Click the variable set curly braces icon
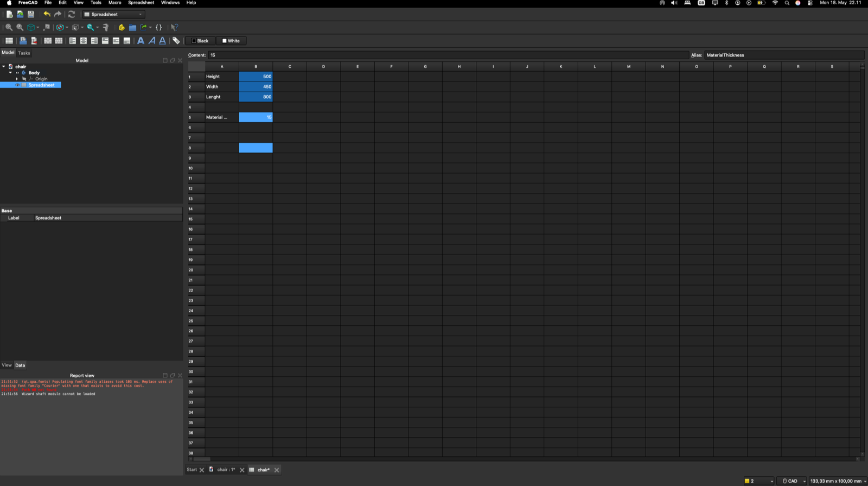 [x=159, y=27]
